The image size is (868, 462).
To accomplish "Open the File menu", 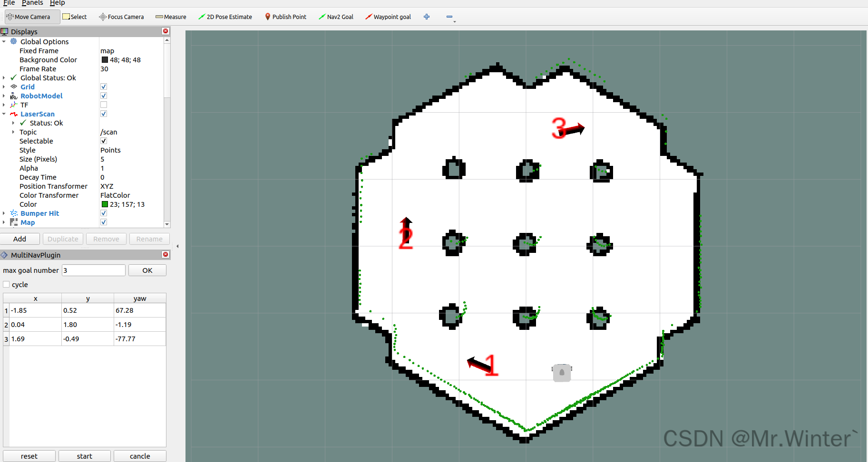I will [x=9, y=3].
